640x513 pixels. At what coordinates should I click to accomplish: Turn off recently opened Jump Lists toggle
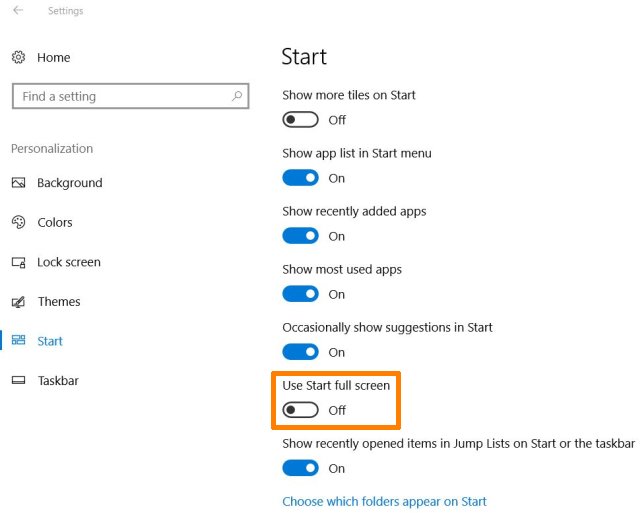click(x=300, y=468)
